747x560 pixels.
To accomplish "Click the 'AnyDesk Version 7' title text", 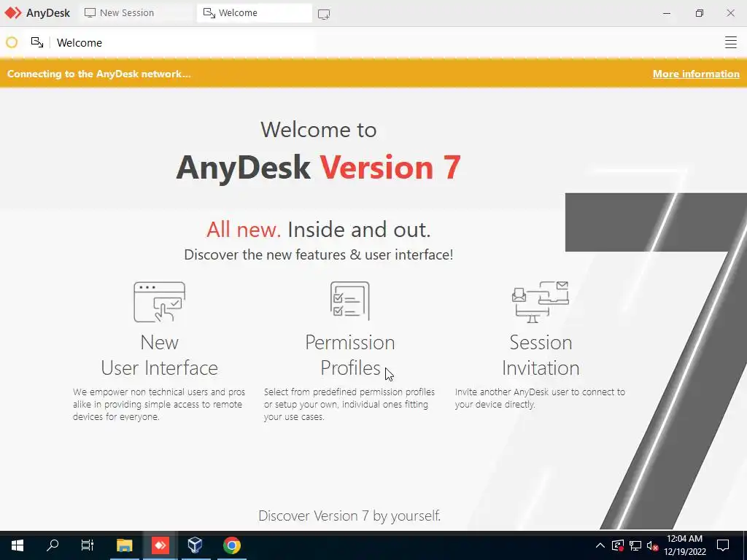I will (318, 168).
